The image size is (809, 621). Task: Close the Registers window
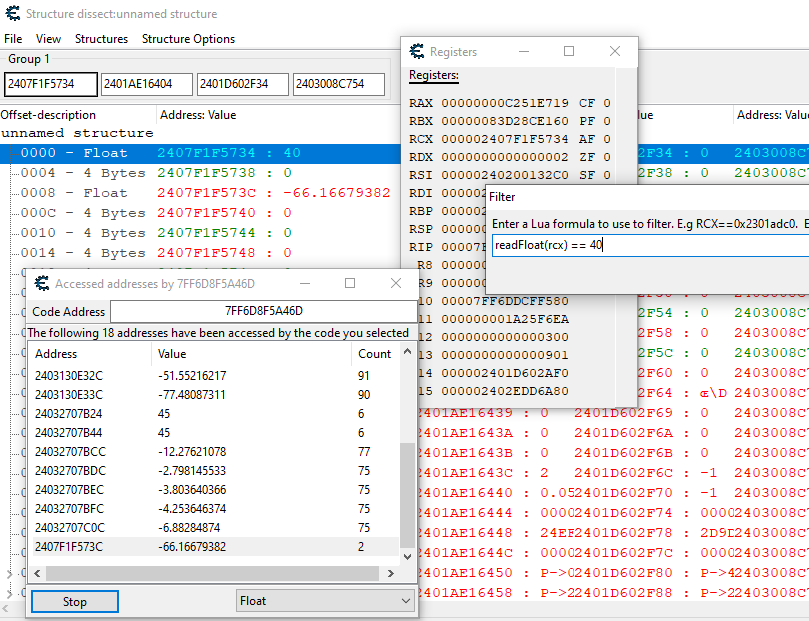coord(615,51)
